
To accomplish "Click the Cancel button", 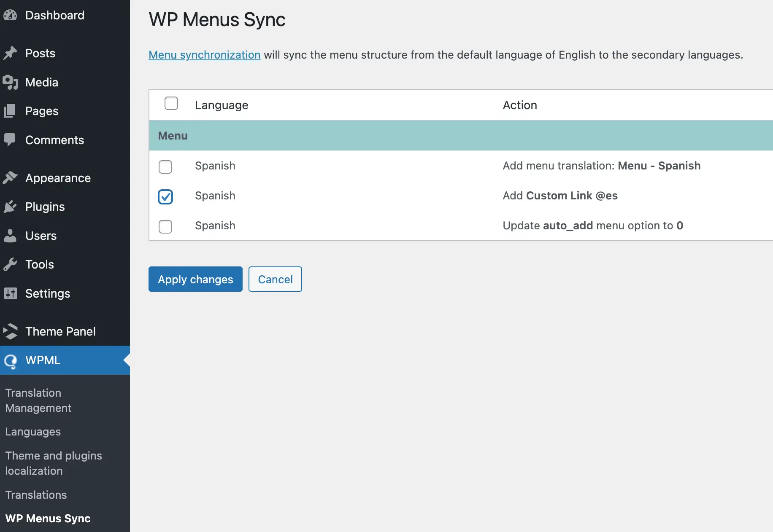I will [275, 279].
